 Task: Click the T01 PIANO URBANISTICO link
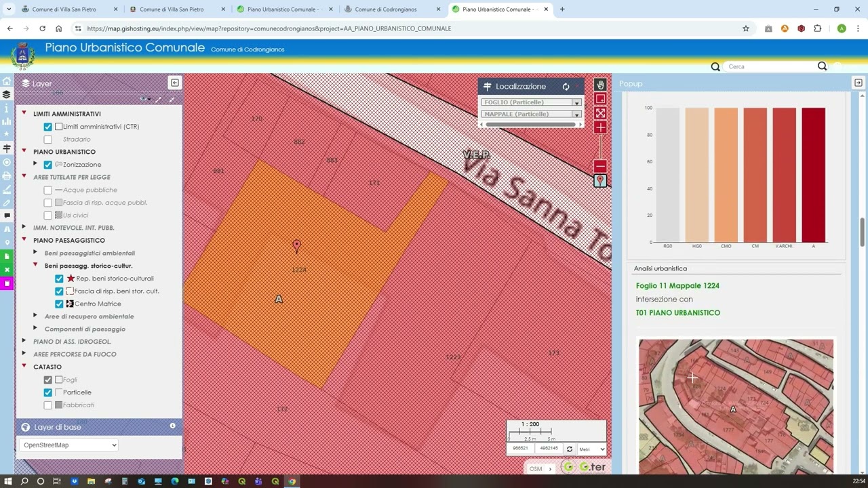click(678, 313)
